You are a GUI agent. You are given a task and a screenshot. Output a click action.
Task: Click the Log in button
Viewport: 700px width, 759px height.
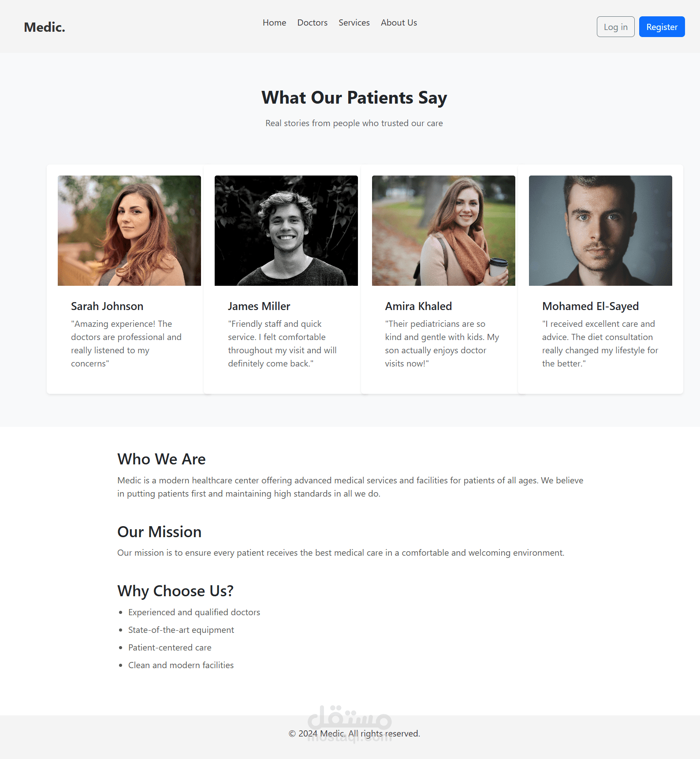(x=615, y=27)
